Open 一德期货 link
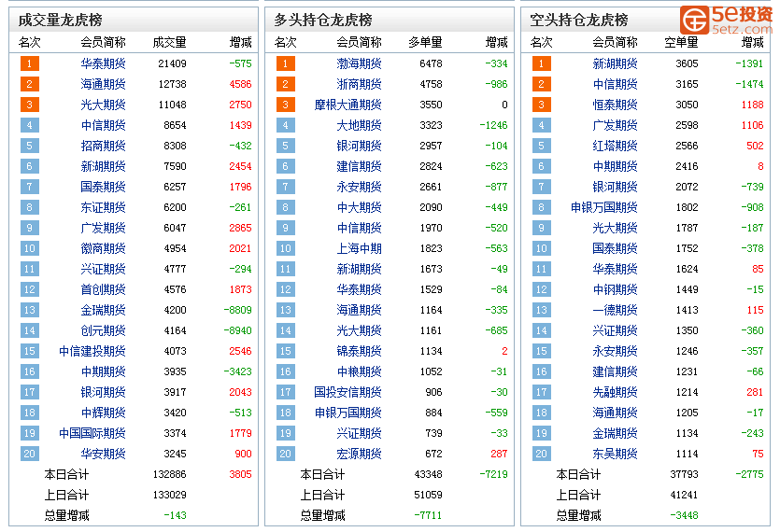780x532 pixels. pyautogui.click(x=616, y=310)
